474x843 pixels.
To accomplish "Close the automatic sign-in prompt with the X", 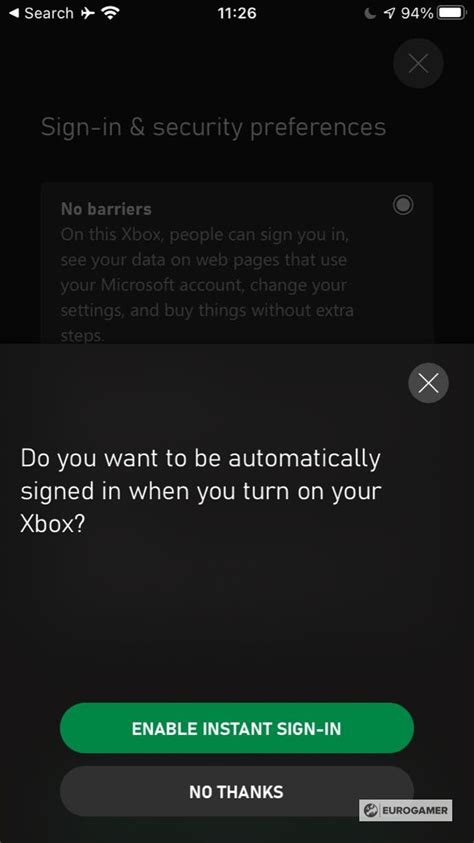I will pos(428,383).
